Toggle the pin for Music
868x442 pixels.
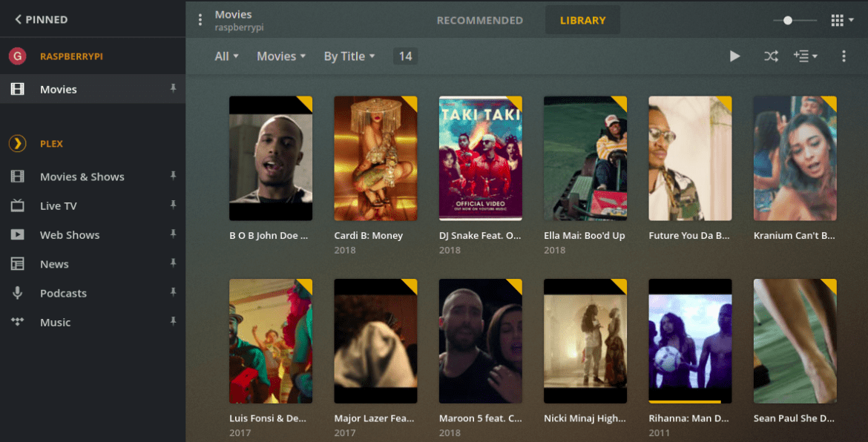(173, 321)
